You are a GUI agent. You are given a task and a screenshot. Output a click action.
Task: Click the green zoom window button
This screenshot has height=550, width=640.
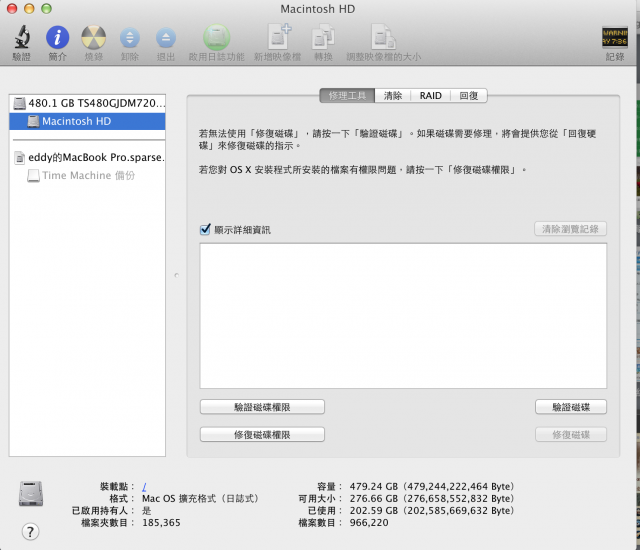(46, 8)
